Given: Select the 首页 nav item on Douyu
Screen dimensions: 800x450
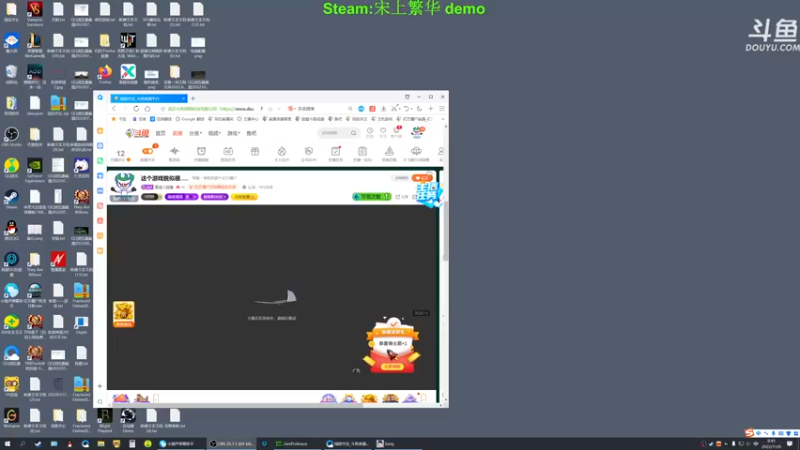Looking at the screenshot, I should pyautogui.click(x=161, y=133).
